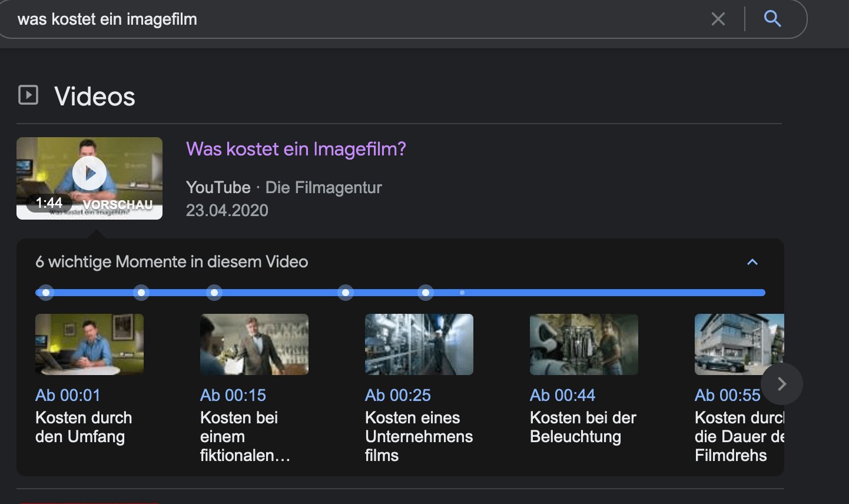This screenshot has height=504, width=849.
Task: Open the 'Kosten durch den Umfang' thumbnail
Action: (89, 344)
